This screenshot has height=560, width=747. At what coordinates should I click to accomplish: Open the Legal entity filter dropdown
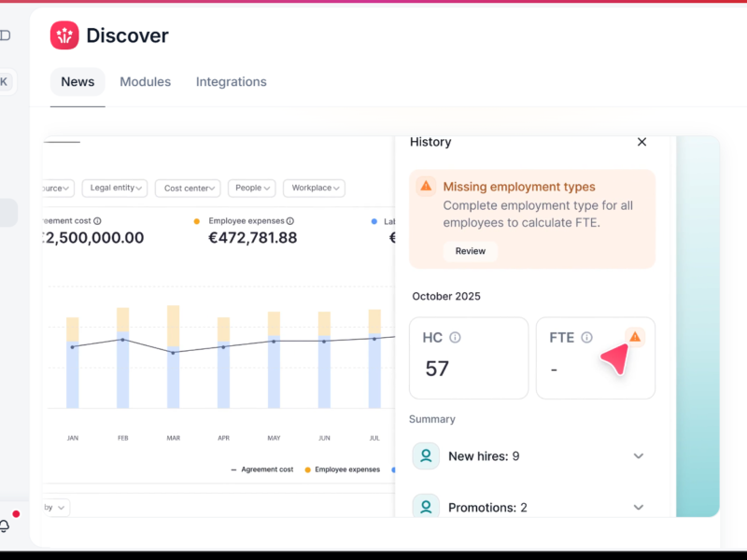tap(117, 188)
